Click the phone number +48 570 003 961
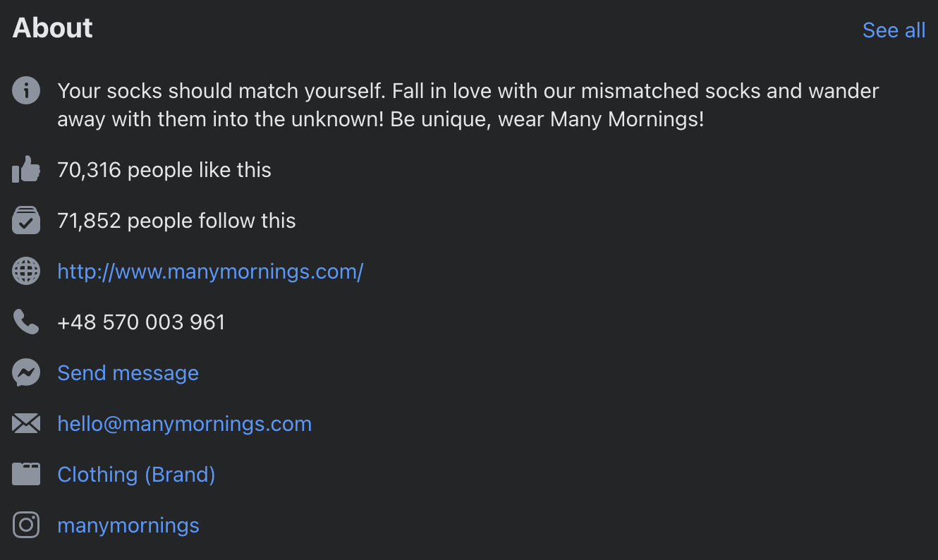This screenshot has height=560, width=938. click(141, 322)
